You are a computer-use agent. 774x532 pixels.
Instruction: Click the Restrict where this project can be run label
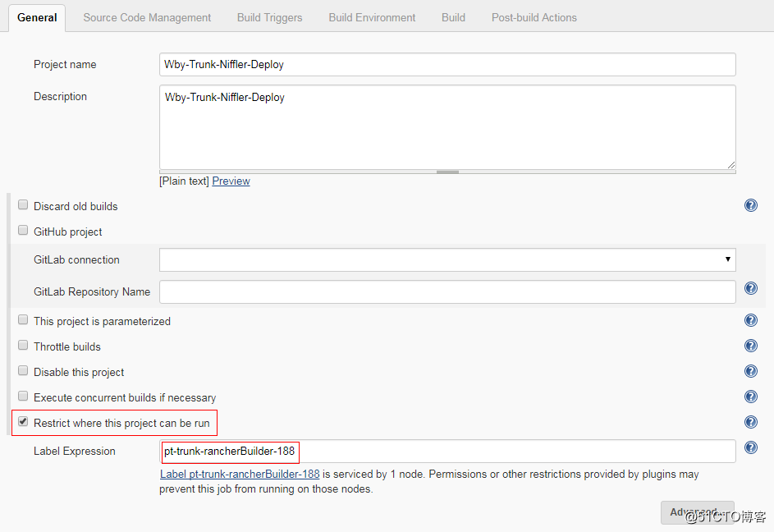(121, 424)
